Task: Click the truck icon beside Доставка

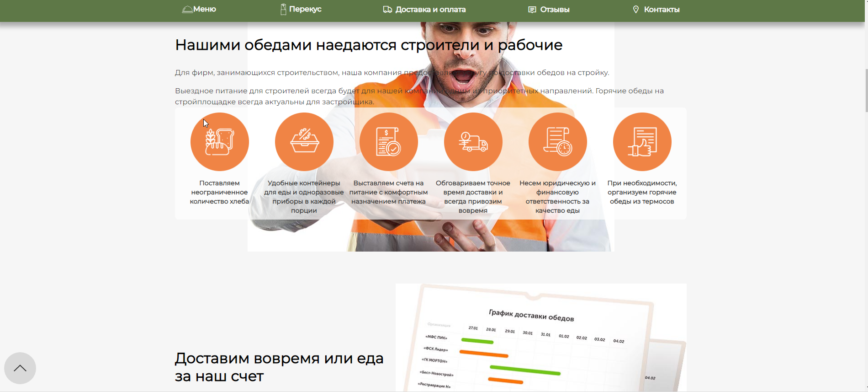Action: point(387,10)
